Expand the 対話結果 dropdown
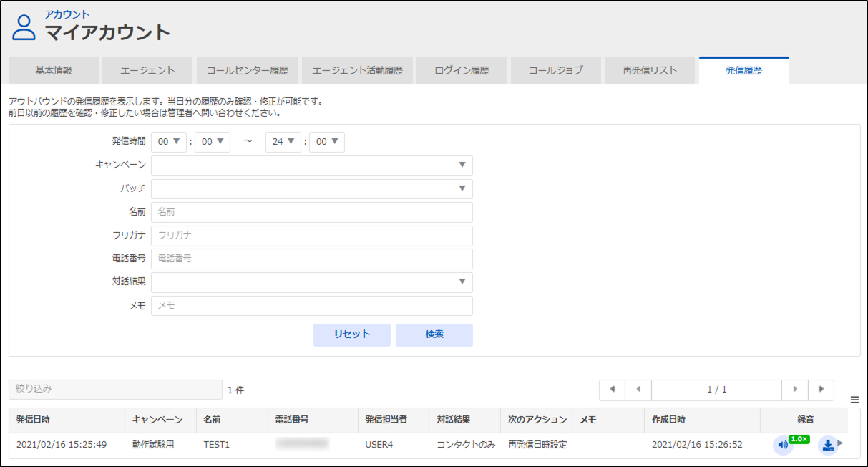 pyautogui.click(x=312, y=282)
